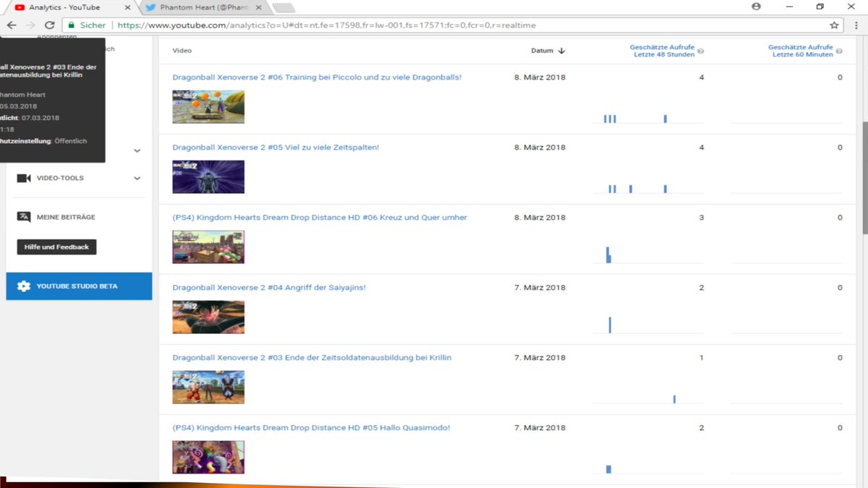Click the view count 1 for Xenoverse #03

[x=702, y=358]
